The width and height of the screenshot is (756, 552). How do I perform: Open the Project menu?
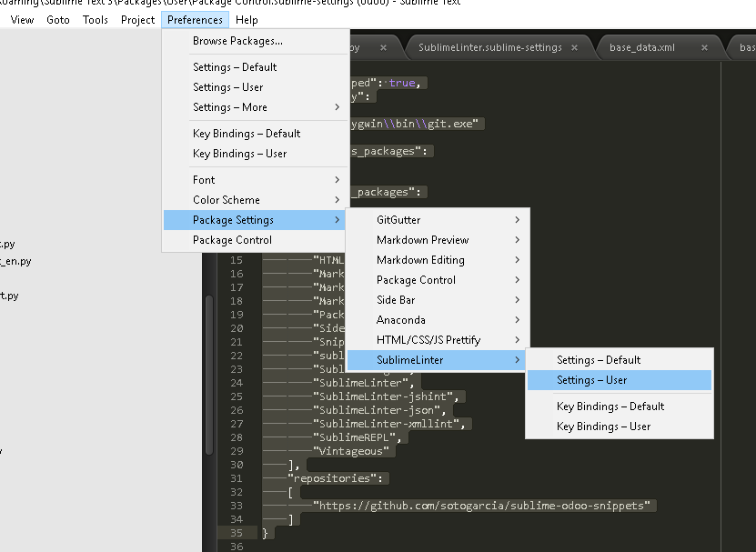(137, 20)
